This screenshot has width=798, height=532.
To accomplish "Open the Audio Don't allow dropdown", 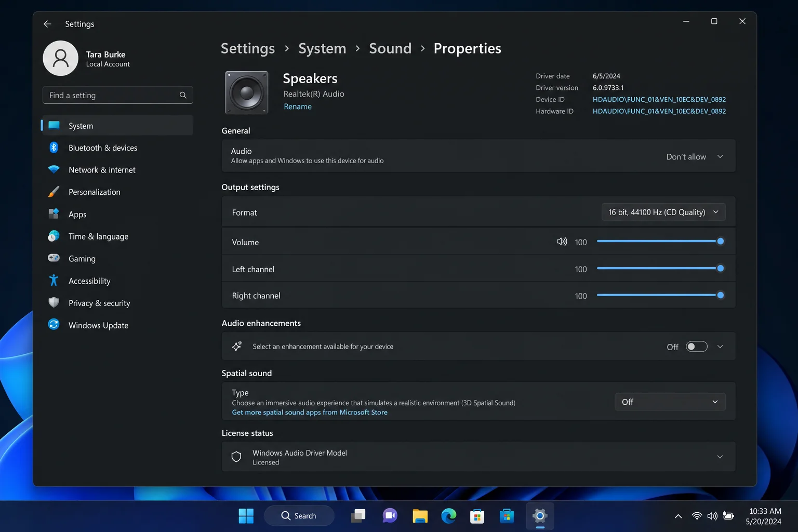I will click(x=695, y=156).
